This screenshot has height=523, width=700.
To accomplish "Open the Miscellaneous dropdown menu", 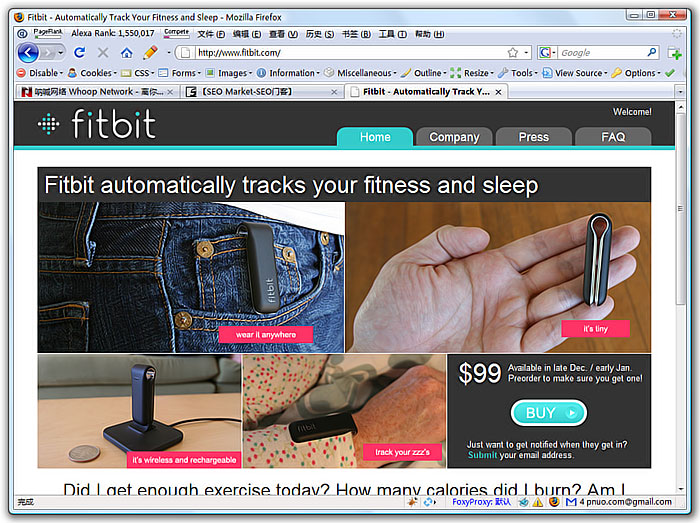I will click(x=360, y=73).
